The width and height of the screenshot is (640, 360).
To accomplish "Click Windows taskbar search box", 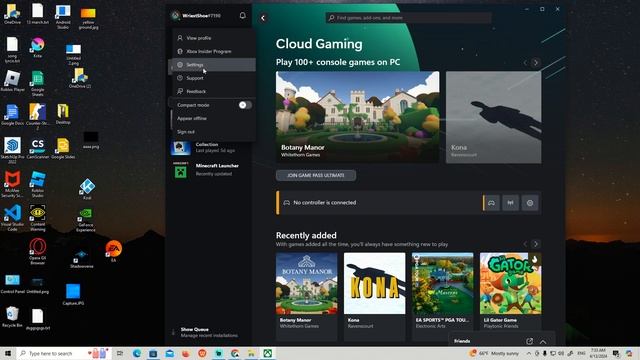I will [x=63, y=353].
